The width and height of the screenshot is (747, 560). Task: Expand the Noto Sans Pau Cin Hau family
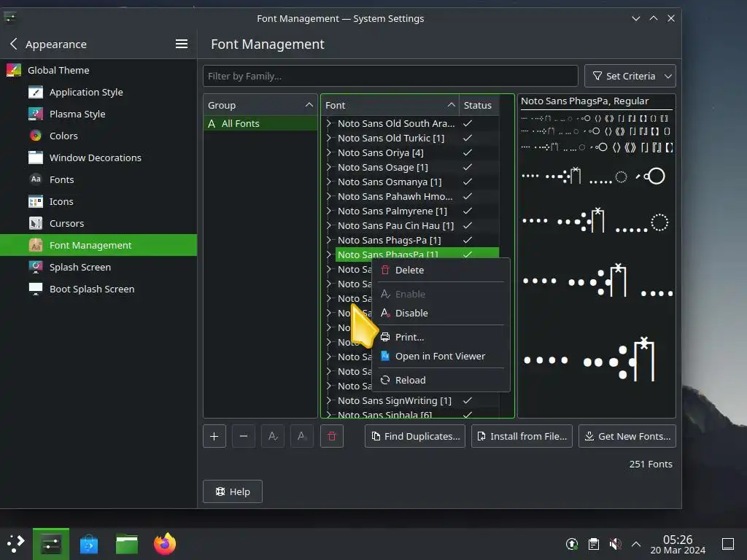[329, 226]
